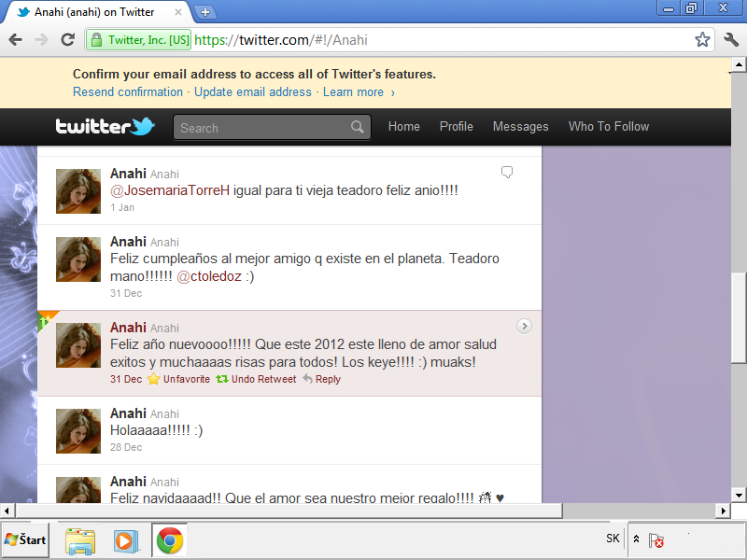
Task: Click the conversation bubble on JosemariaTorreH tweet
Action: [x=507, y=172]
